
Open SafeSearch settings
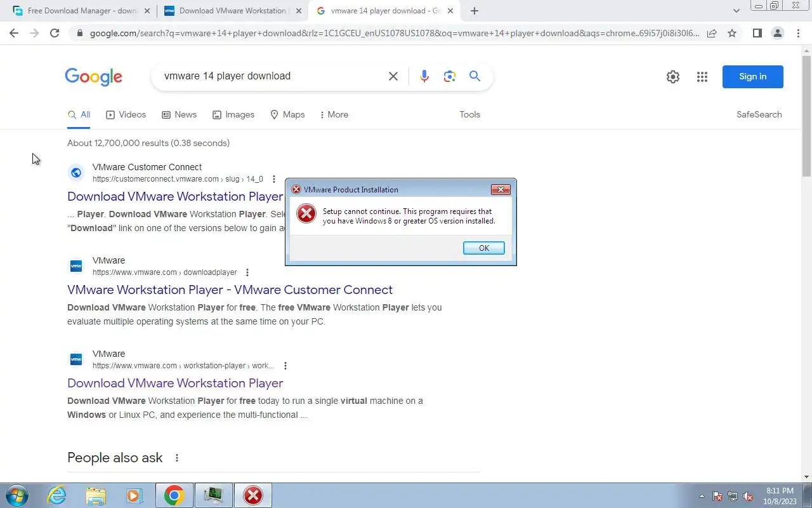(759, 115)
